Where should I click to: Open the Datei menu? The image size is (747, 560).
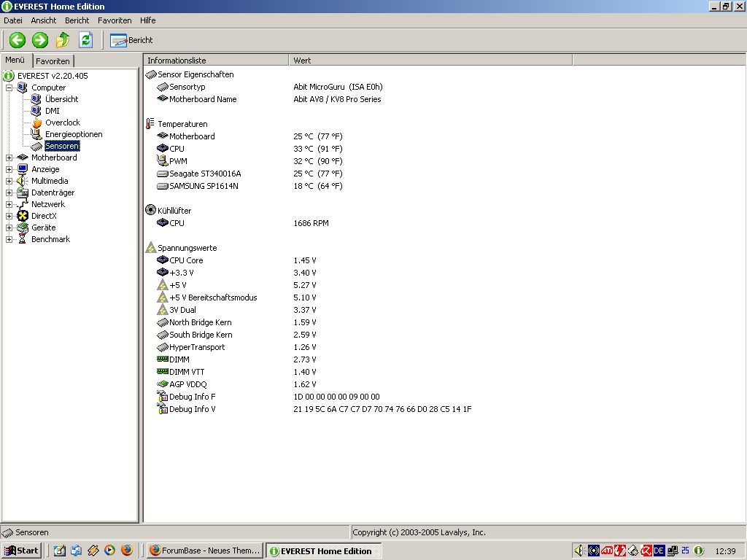click(x=13, y=20)
